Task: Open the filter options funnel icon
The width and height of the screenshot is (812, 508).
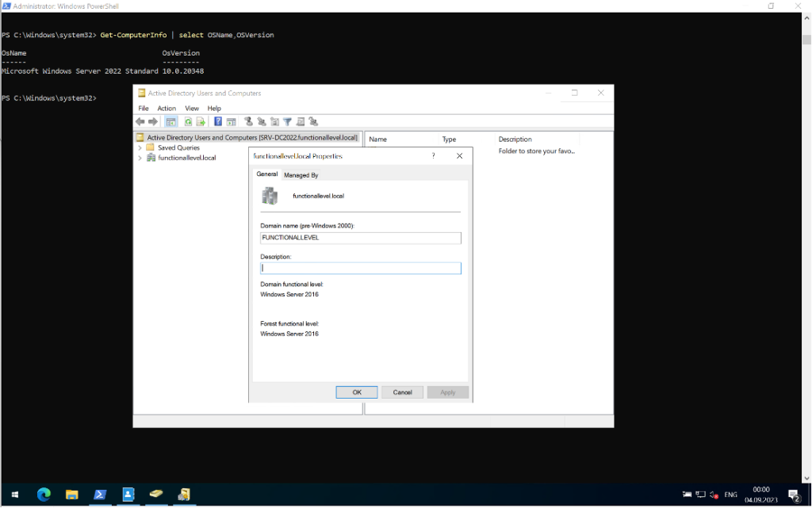Action: (286, 121)
